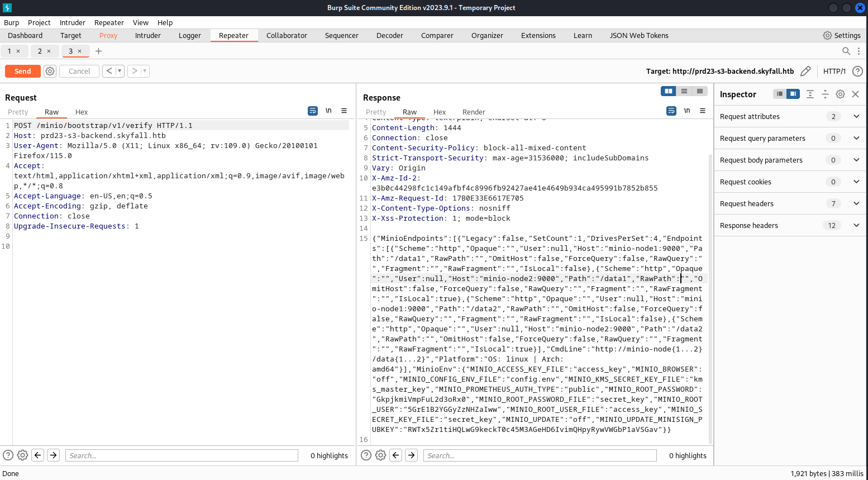This screenshot has height=480, width=868.
Task: Switch to the Decoder tab
Action: [x=390, y=35]
